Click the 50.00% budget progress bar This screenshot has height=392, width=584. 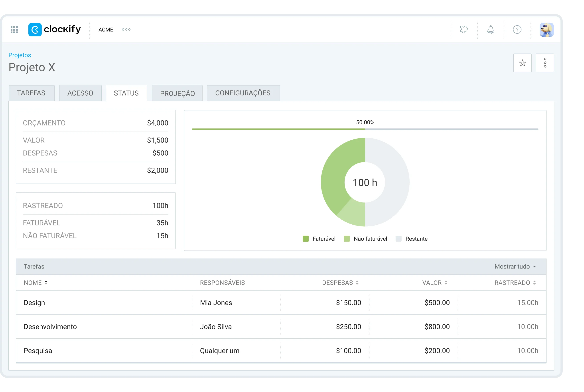[x=365, y=129]
